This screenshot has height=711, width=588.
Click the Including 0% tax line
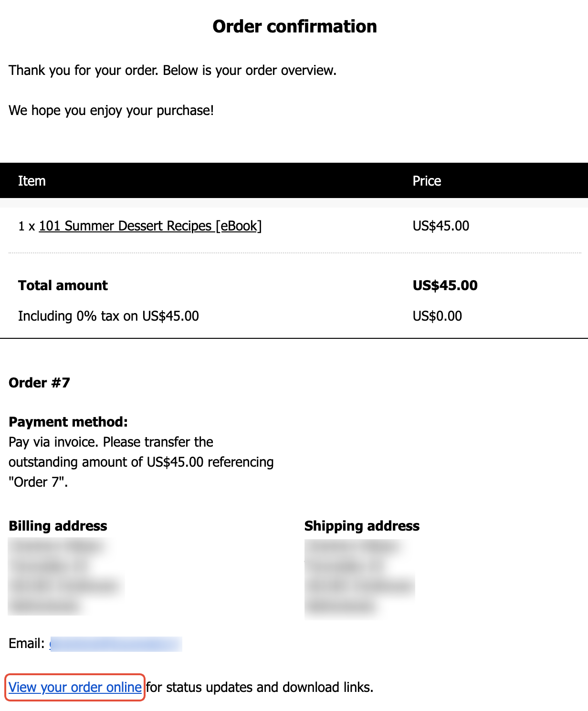pyautogui.click(x=108, y=316)
